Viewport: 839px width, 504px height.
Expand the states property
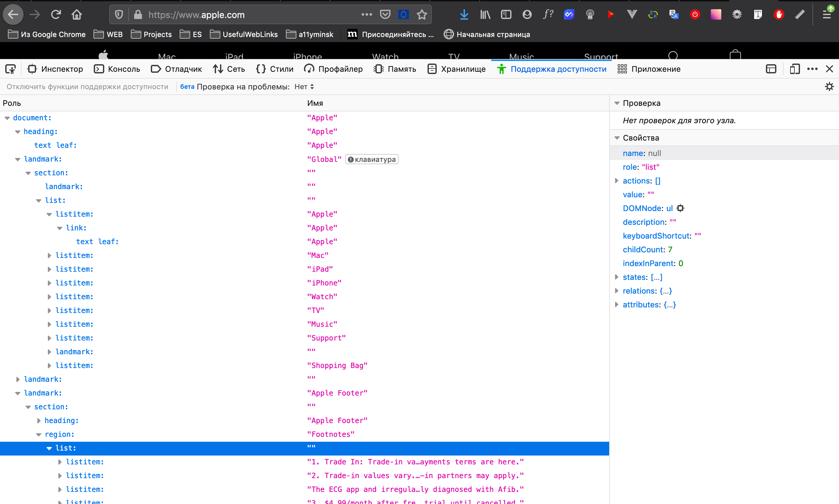tap(617, 277)
